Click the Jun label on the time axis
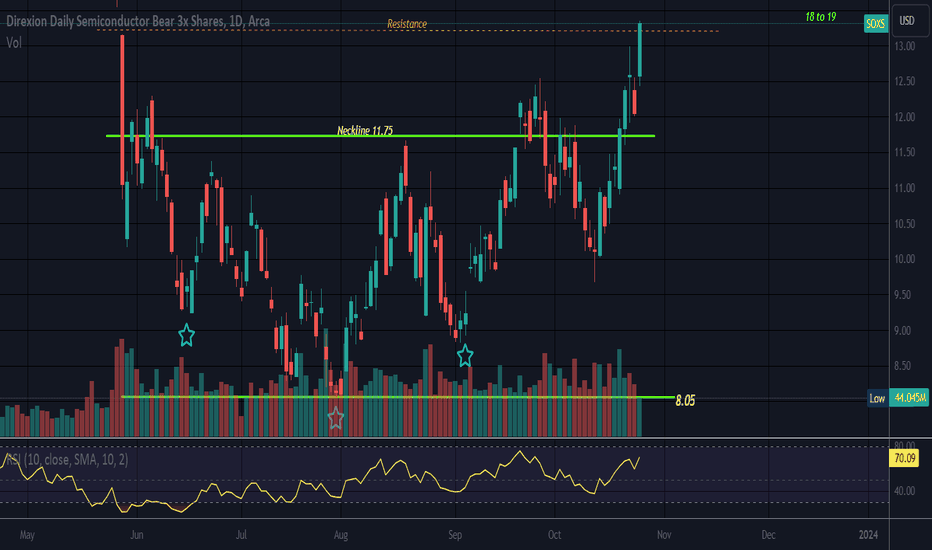Viewport: 932px width, 550px height. pos(137,535)
